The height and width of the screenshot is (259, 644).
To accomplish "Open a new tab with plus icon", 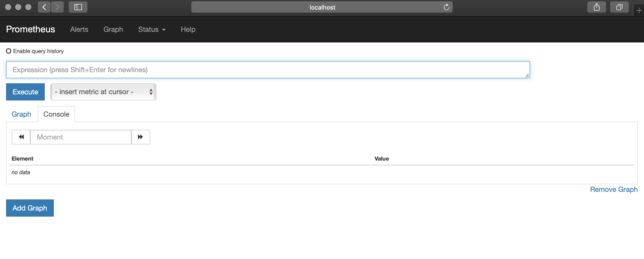I will pyautogui.click(x=639, y=11).
